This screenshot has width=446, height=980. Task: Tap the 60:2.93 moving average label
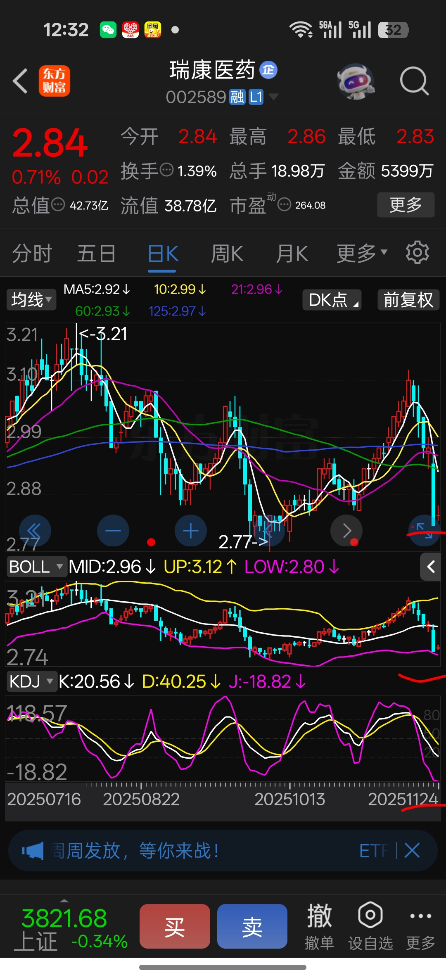coord(102,311)
